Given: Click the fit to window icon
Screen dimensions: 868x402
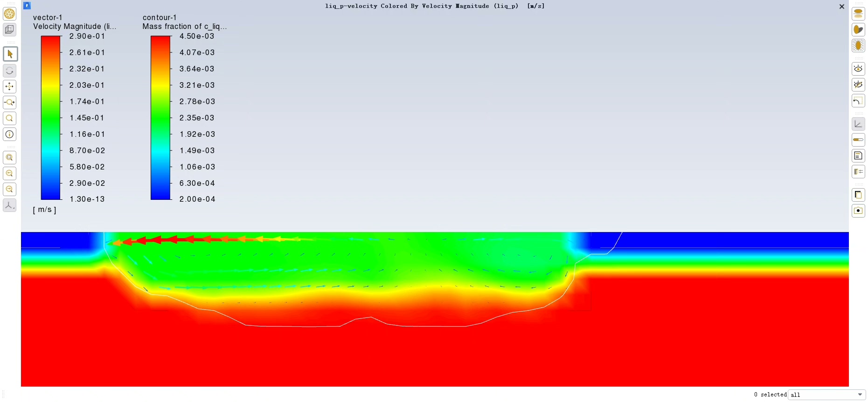Looking at the screenshot, I should coord(9,157).
